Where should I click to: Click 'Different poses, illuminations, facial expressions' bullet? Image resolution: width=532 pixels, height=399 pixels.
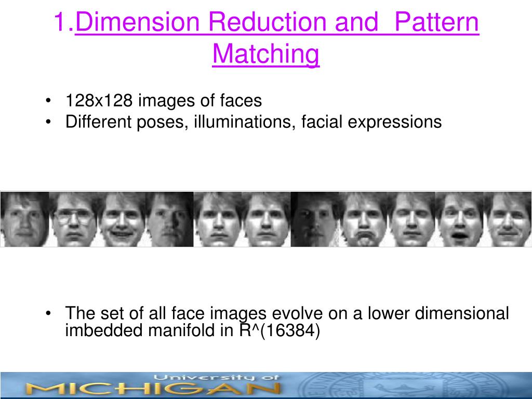click(254, 122)
